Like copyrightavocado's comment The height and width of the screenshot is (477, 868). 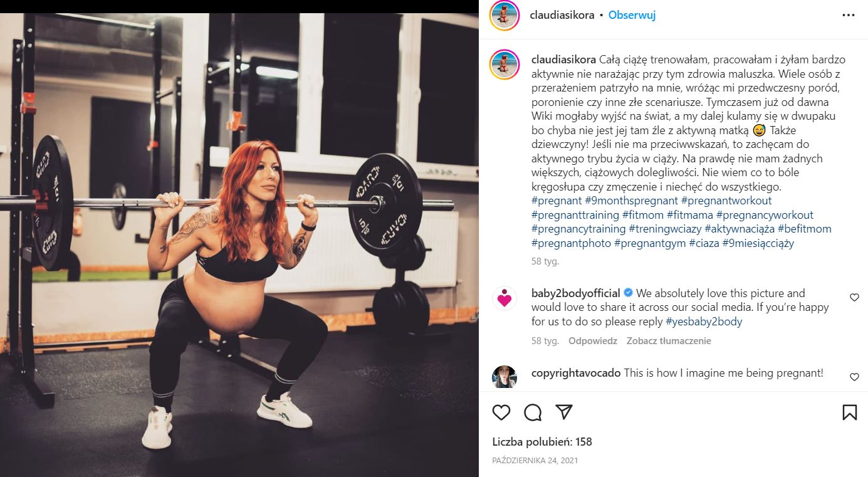click(854, 377)
